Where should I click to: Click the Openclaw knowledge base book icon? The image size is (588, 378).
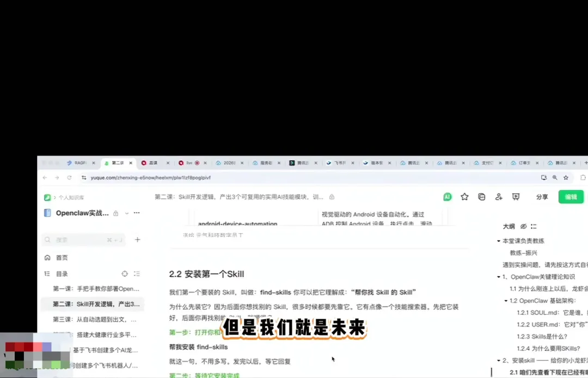tap(47, 213)
